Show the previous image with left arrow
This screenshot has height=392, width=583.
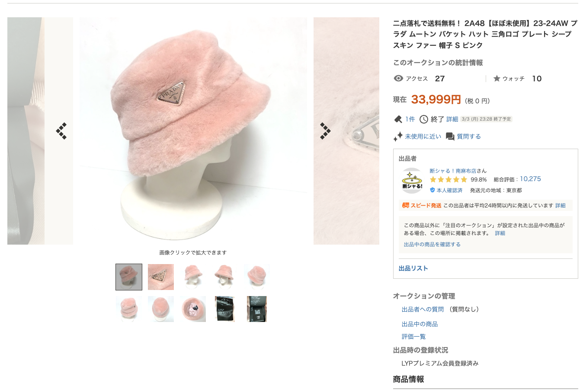[x=61, y=131]
